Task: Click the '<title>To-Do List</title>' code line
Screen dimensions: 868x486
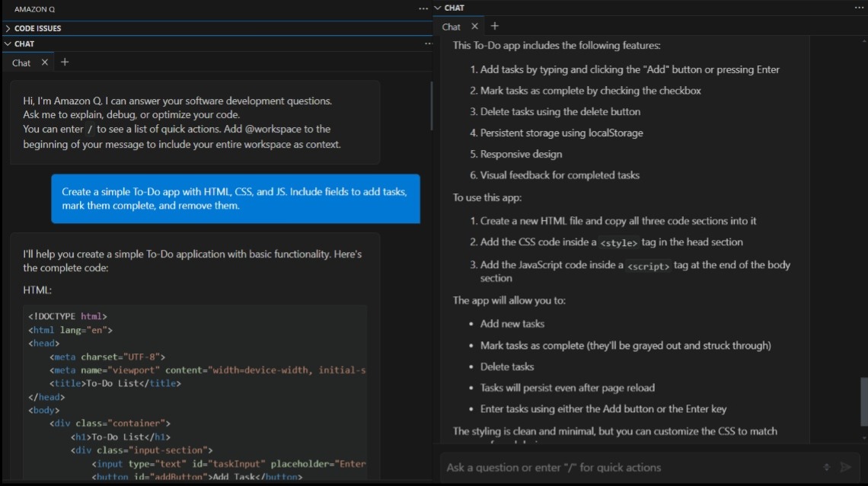Action: tap(115, 384)
